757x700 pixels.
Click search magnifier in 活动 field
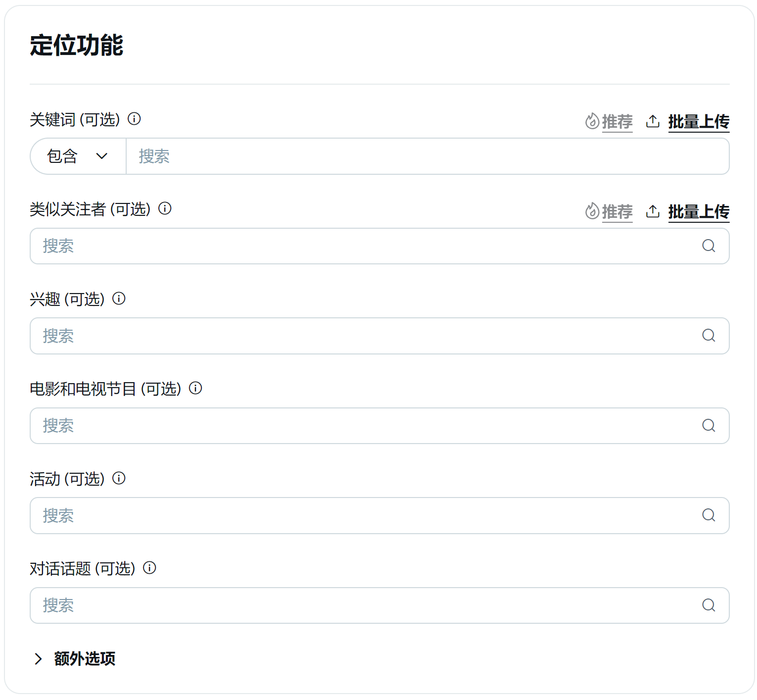click(x=709, y=515)
